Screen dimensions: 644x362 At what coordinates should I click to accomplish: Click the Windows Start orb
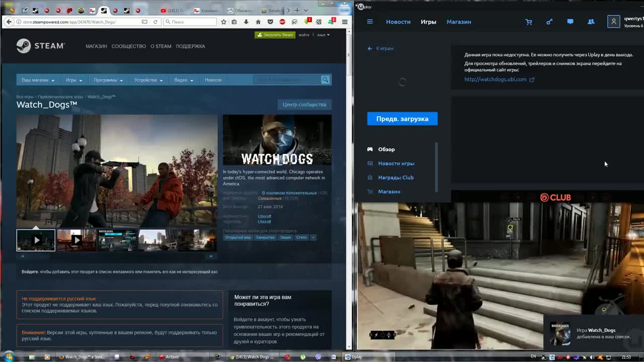9,356
